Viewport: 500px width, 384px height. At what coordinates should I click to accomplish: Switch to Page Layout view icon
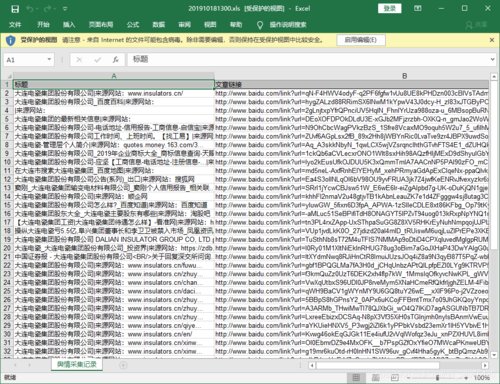(375, 377)
